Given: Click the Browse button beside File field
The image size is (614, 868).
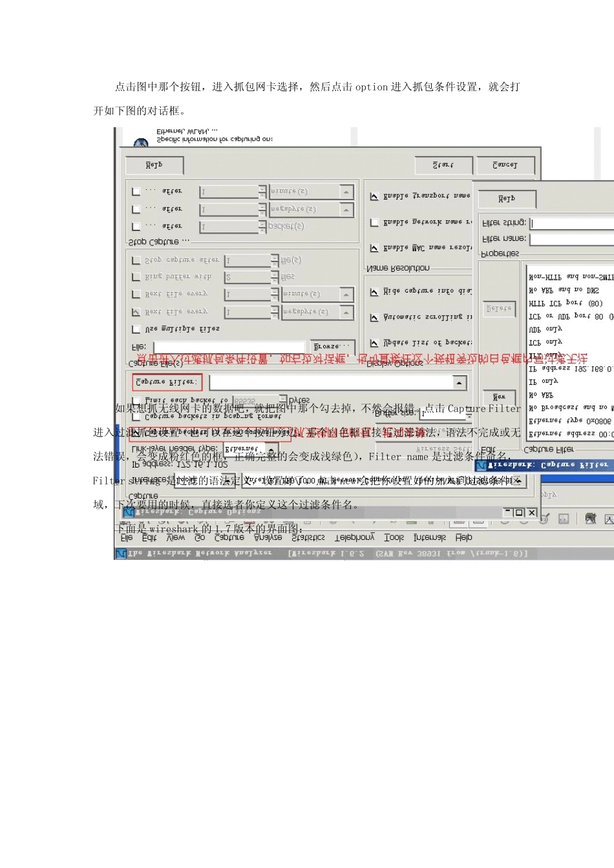Looking at the screenshot, I should tap(333, 347).
